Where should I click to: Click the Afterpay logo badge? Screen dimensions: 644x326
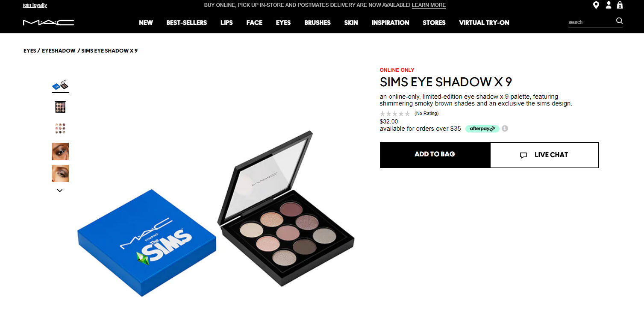[482, 129]
